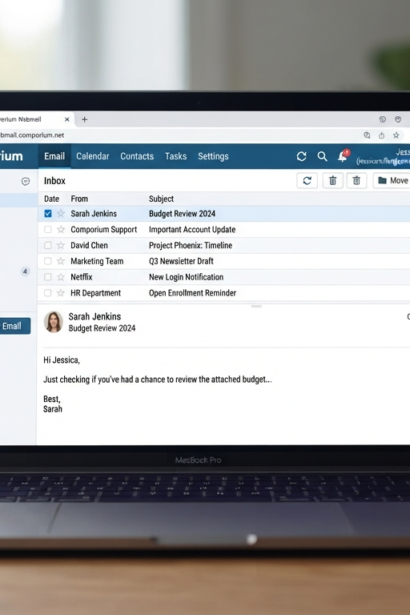This screenshot has width=410, height=615.
Task: Click the Move folder button
Action: [392, 180]
